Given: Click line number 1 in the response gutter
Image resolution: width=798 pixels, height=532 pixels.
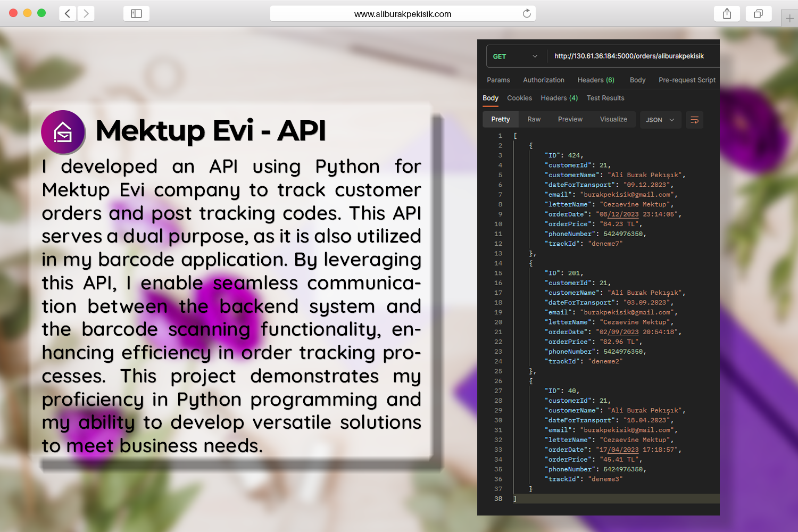Looking at the screenshot, I should [500, 136].
